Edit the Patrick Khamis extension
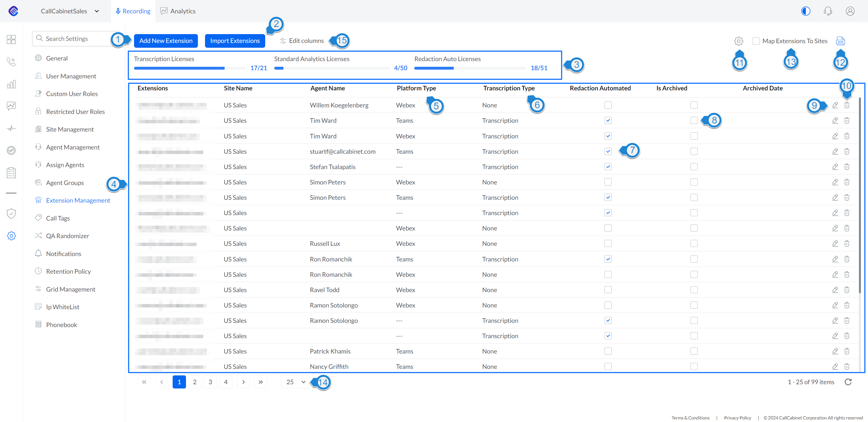 (x=835, y=351)
